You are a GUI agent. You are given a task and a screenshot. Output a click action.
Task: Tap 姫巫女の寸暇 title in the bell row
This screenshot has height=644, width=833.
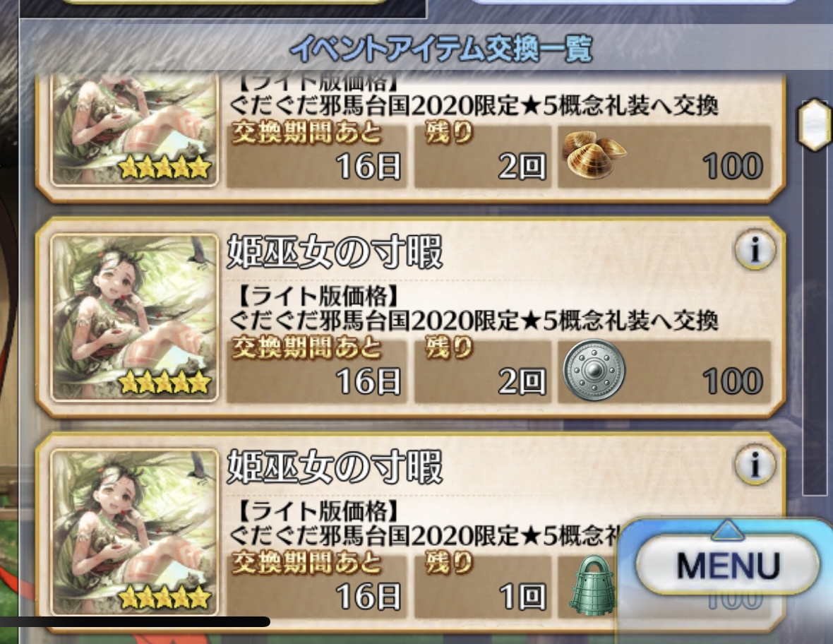click(x=335, y=467)
